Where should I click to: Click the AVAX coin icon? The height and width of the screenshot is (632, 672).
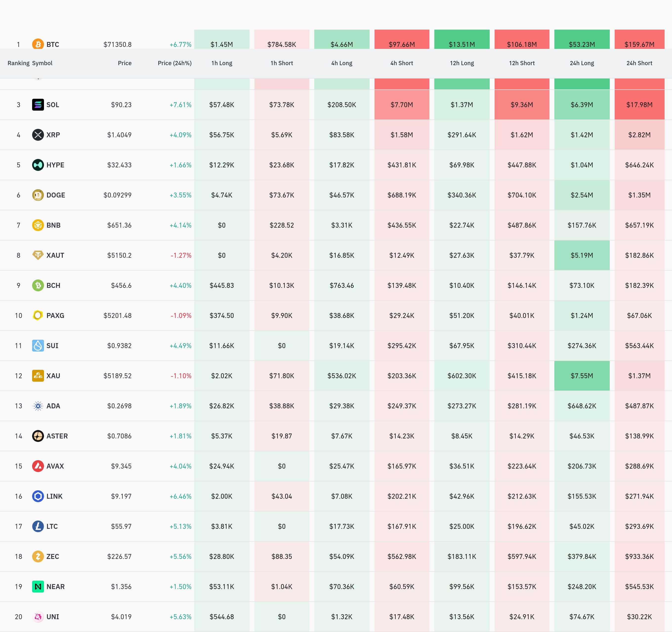coord(38,466)
